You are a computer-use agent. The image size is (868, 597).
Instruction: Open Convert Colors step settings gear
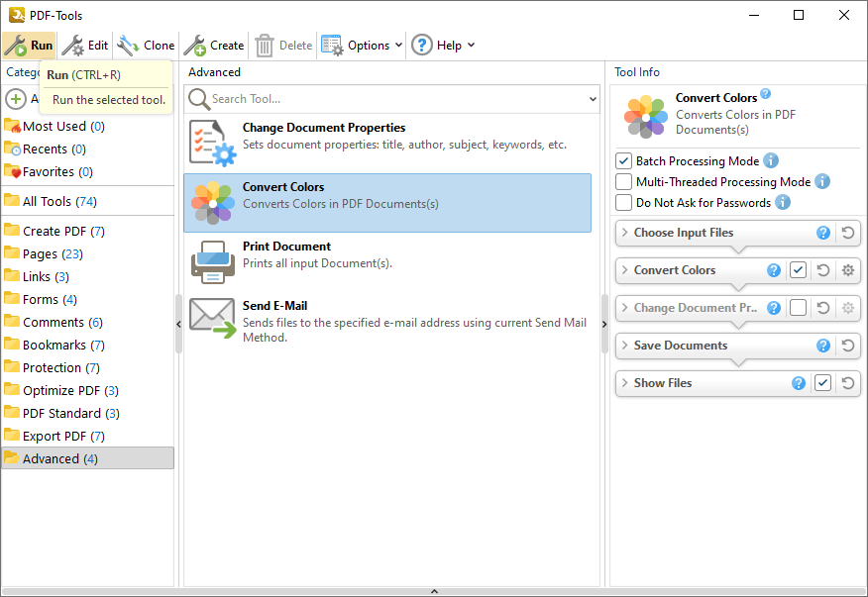pyautogui.click(x=848, y=270)
